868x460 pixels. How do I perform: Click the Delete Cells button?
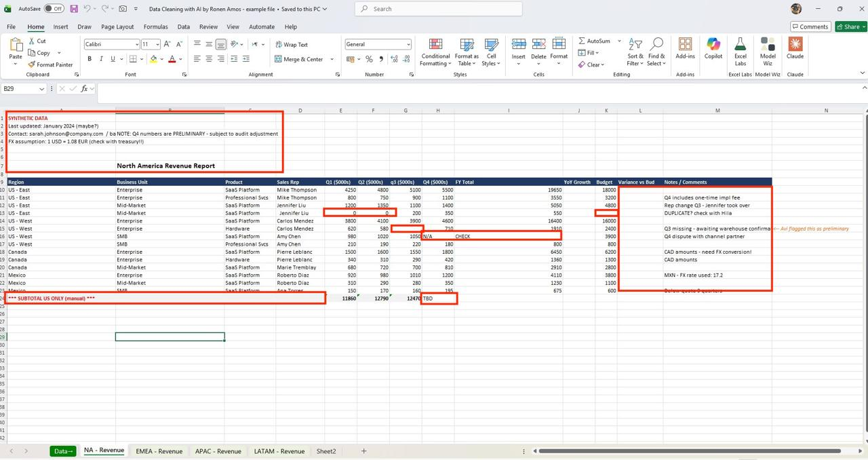[x=539, y=52]
